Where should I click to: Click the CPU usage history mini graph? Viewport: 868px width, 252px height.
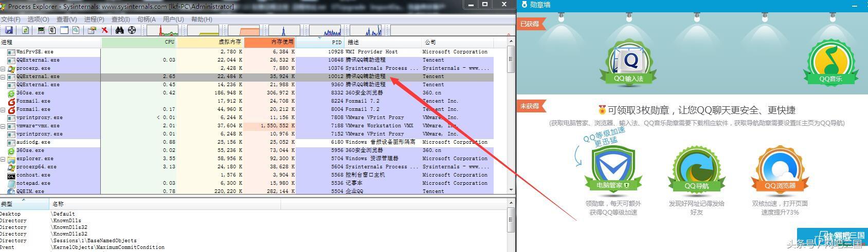pos(162,30)
